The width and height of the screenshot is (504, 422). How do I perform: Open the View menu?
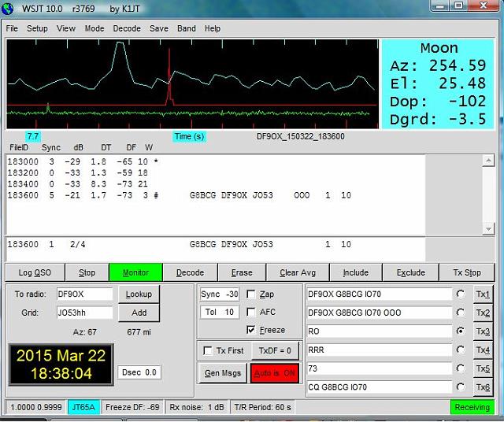point(66,28)
